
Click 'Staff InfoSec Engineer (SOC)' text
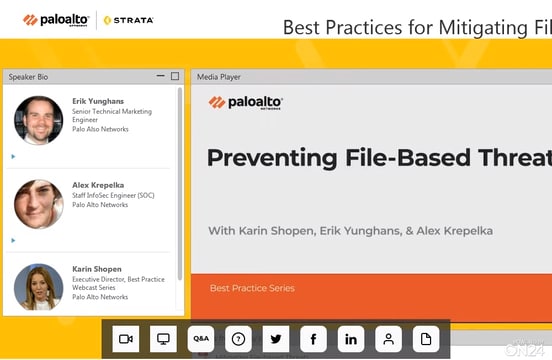click(x=113, y=195)
